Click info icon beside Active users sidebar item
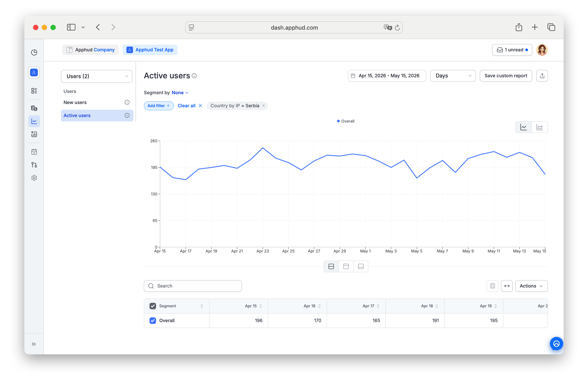 [x=127, y=115]
